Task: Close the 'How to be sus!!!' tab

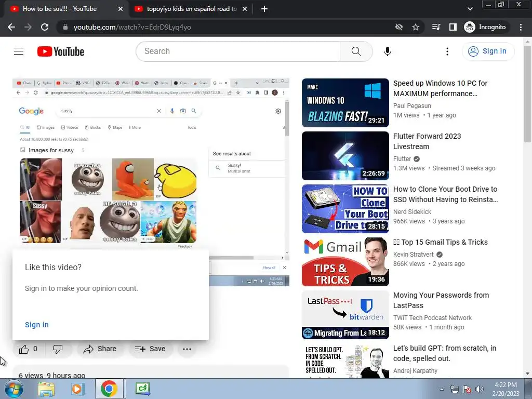Action: pyautogui.click(x=121, y=9)
